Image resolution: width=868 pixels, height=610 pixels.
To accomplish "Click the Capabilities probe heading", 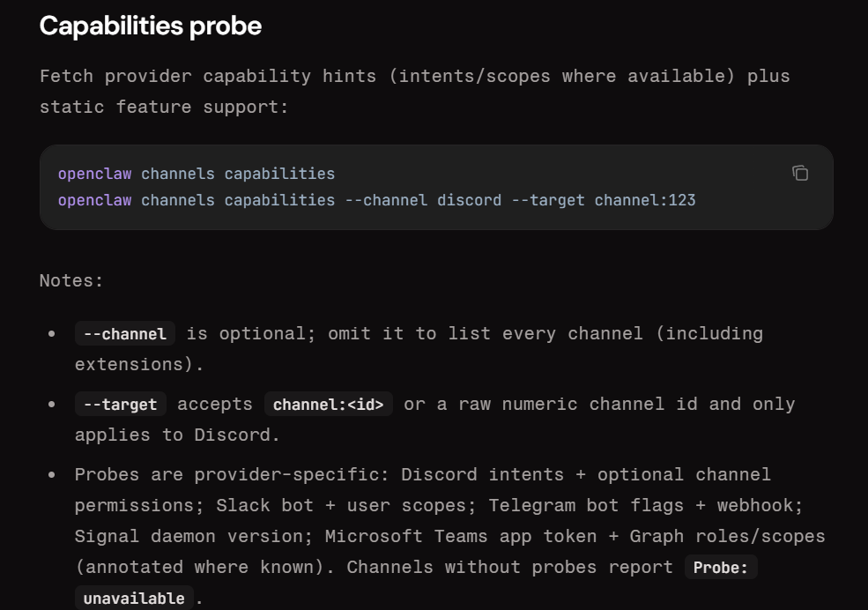I will 151,26.
